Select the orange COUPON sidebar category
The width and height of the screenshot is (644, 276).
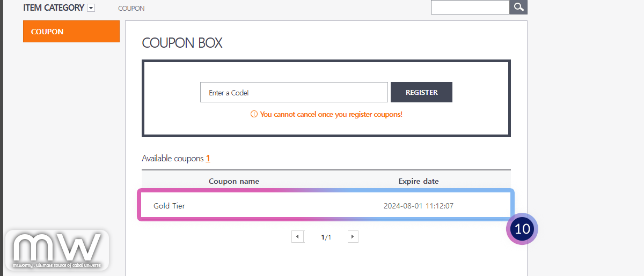click(x=71, y=32)
